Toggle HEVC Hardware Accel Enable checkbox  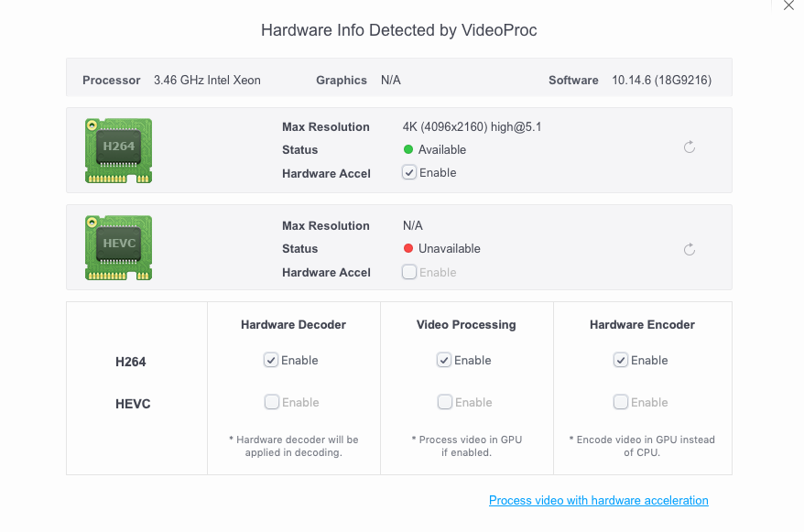point(409,272)
